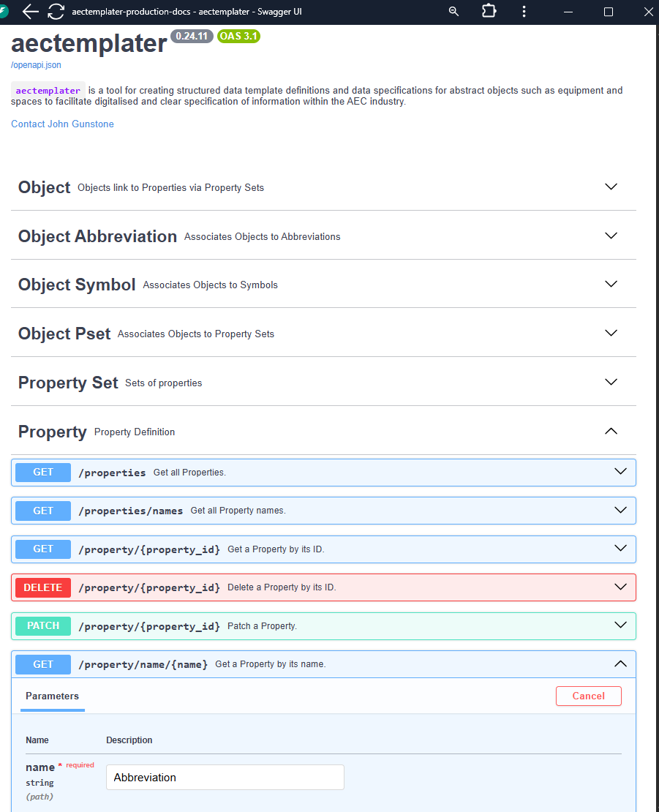Open the three-dot browser menu
The image size is (659, 812).
[524, 11]
